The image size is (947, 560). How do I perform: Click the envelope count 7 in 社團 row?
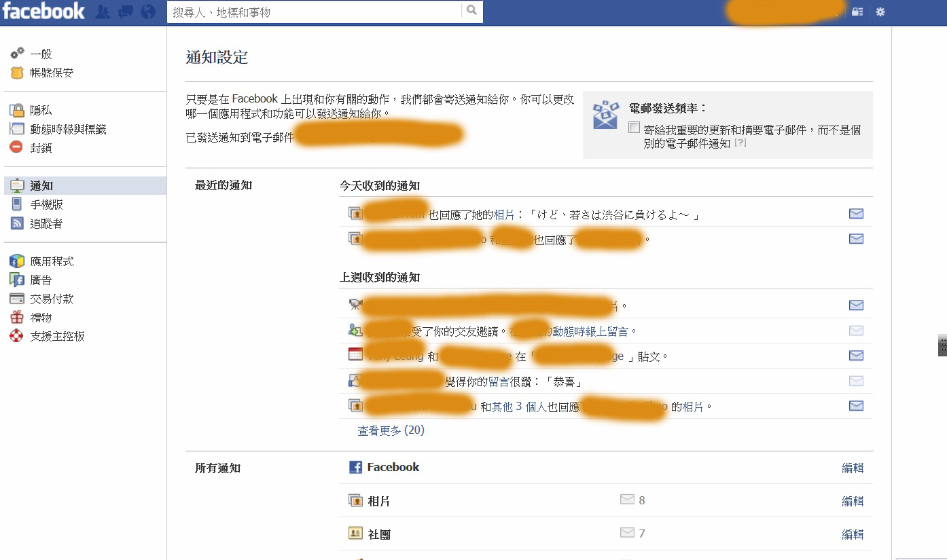pos(632,534)
